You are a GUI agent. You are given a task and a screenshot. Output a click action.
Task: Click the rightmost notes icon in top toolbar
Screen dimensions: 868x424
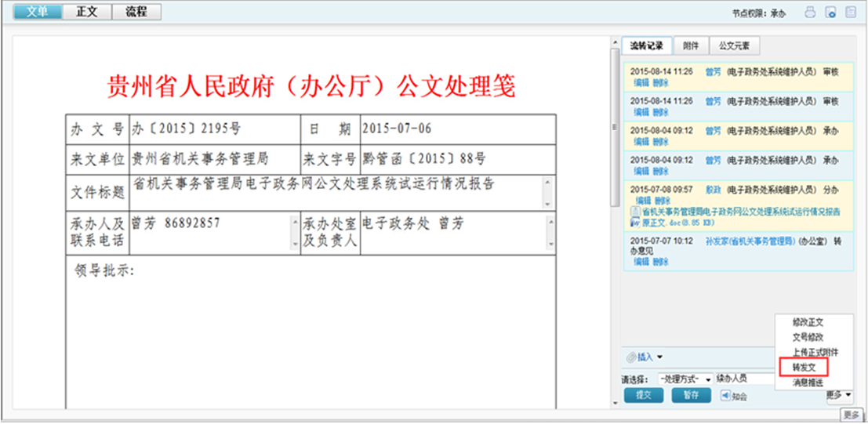[x=851, y=12]
